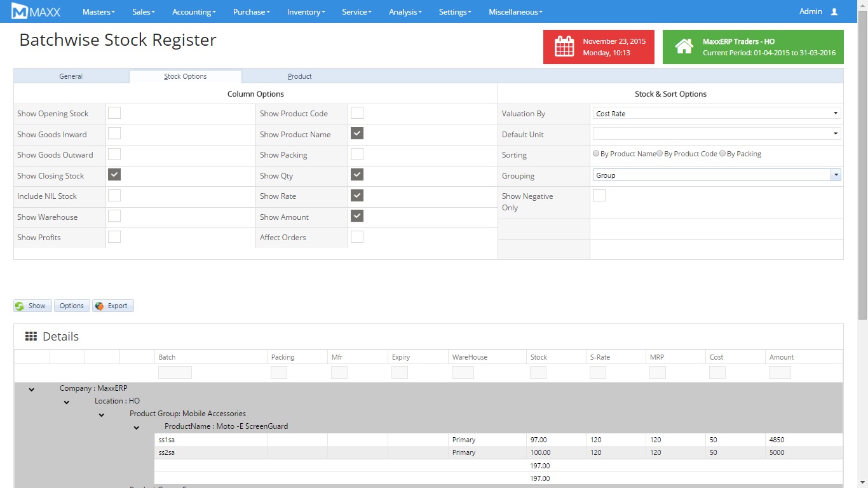Click the Options button

tap(72, 306)
